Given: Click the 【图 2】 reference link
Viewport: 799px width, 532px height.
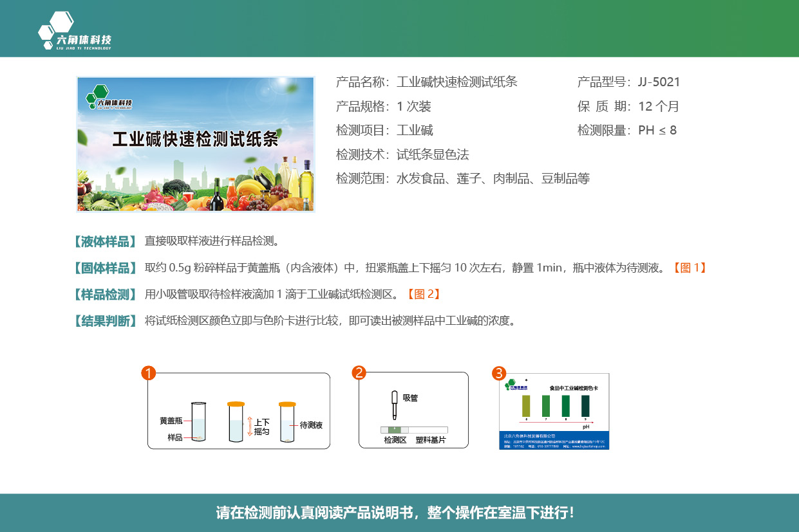Looking at the screenshot, I should tap(423, 294).
